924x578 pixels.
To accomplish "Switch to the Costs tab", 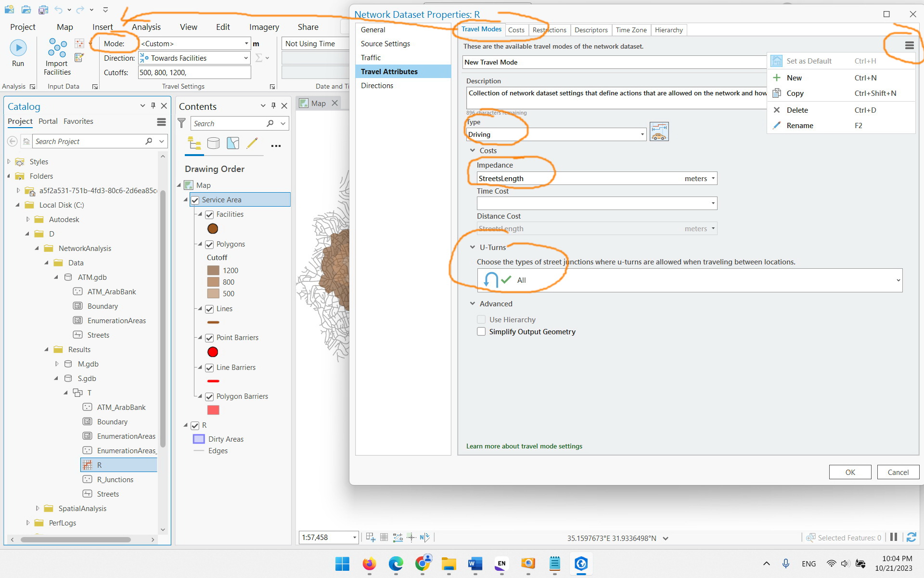I will [516, 30].
